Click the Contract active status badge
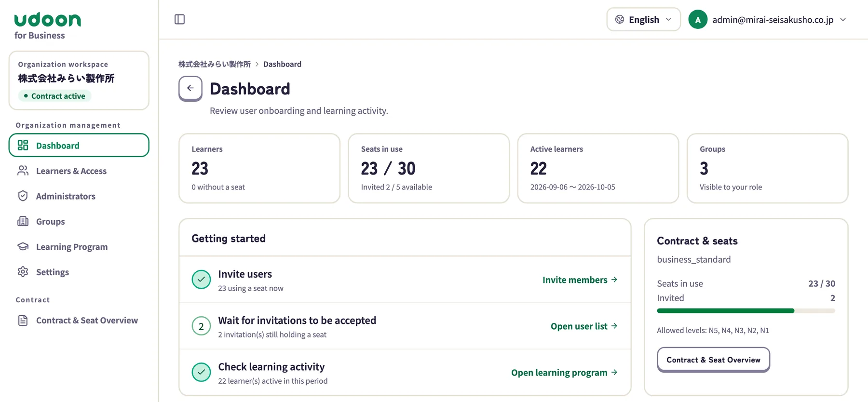This screenshot has width=868, height=402. pos(54,96)
